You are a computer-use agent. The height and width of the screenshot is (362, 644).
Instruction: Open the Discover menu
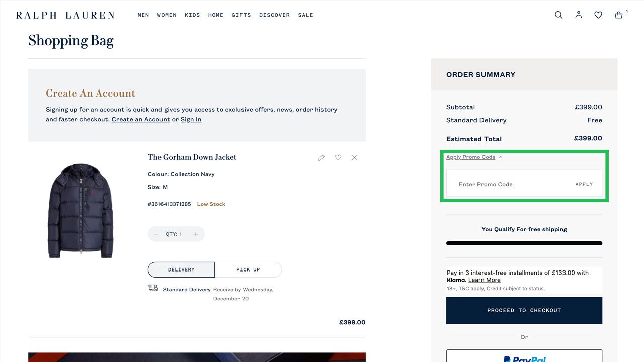(x=274, y=15)
